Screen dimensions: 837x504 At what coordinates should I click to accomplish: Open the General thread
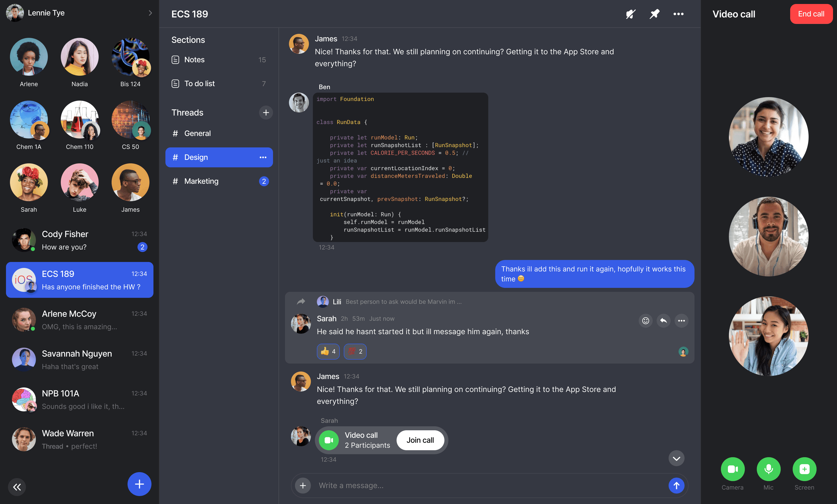click(197, 133)
